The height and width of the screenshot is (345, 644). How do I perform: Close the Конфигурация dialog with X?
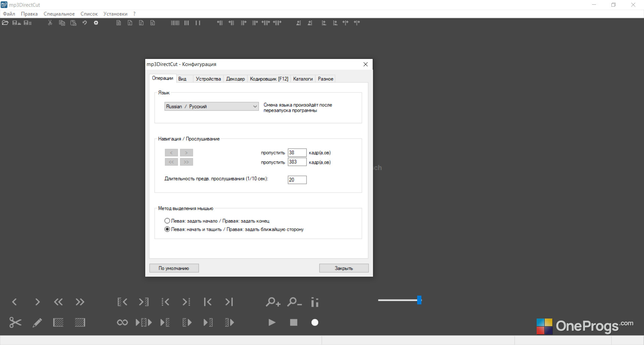click(366, 64)
